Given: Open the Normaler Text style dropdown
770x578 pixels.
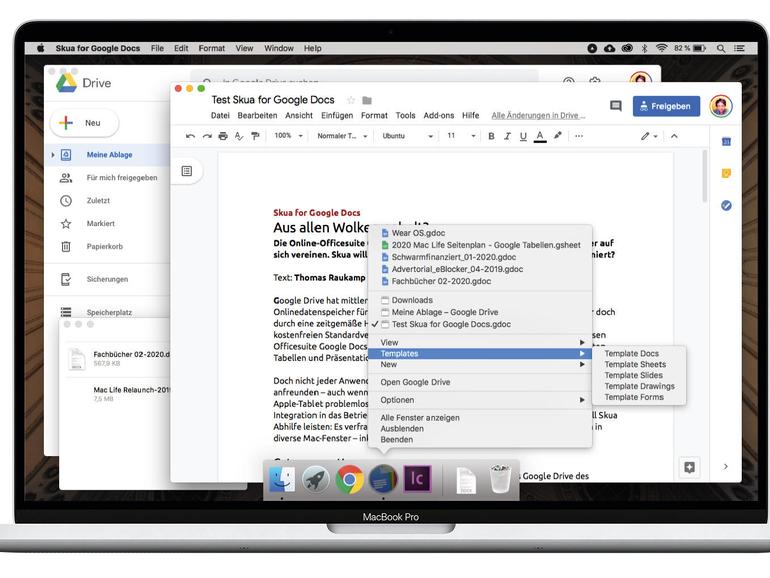Looking at the screenshot, I should [x=342, y=136].
